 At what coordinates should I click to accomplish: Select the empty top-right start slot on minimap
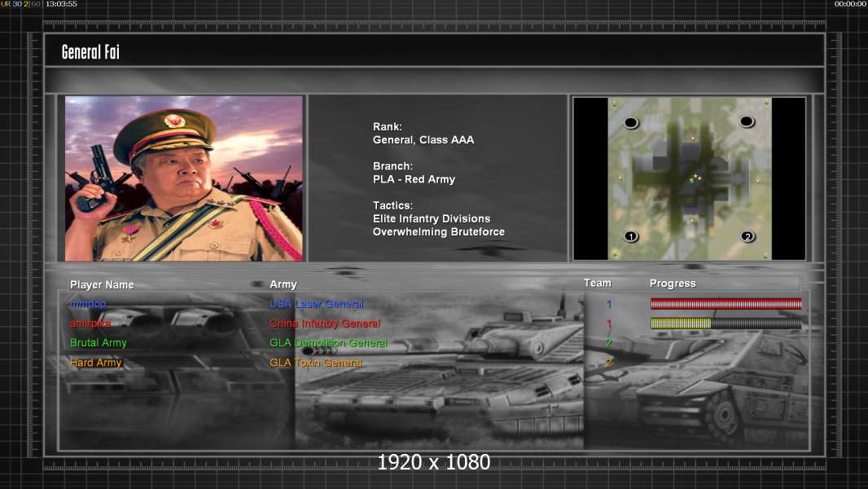747,121
